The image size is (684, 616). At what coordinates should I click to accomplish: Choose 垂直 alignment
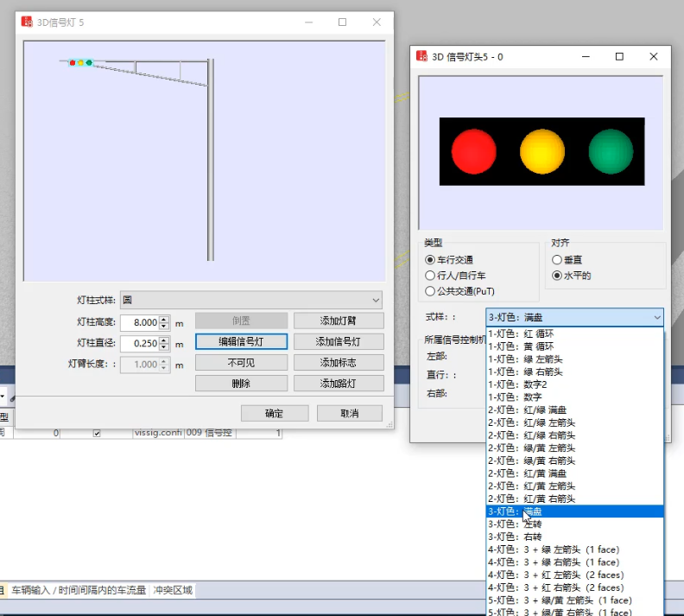(557, 259)
